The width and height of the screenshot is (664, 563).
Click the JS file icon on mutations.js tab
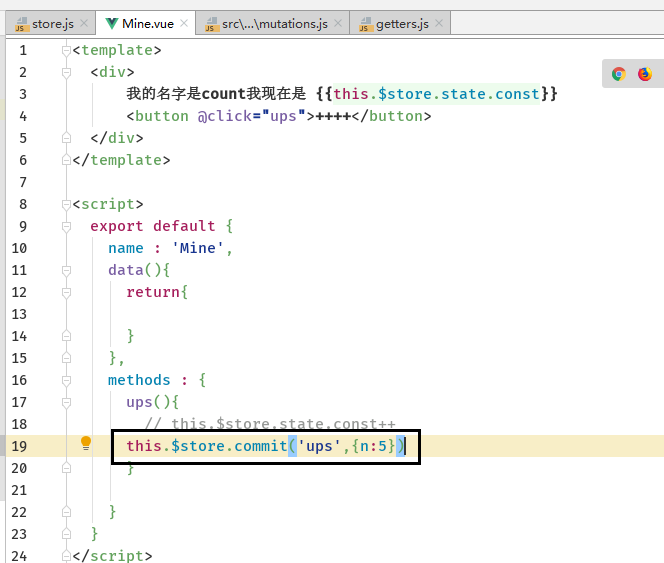click(211, 24)
